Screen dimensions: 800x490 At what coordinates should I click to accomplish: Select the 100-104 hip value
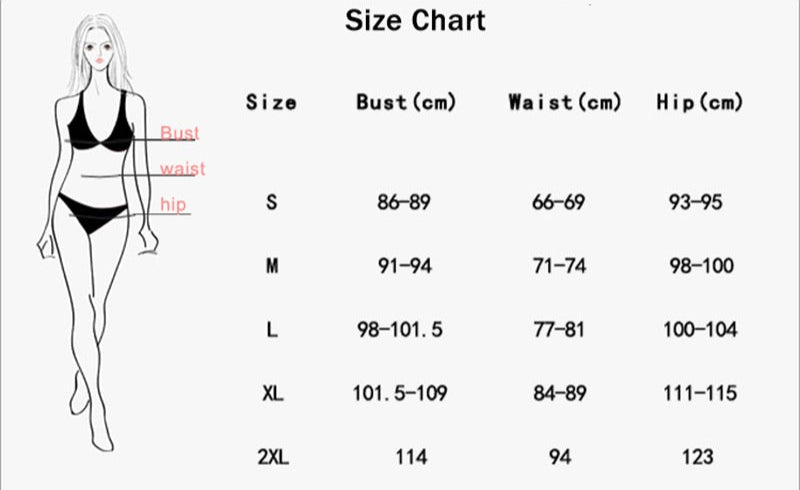click(x=698, y=330)
